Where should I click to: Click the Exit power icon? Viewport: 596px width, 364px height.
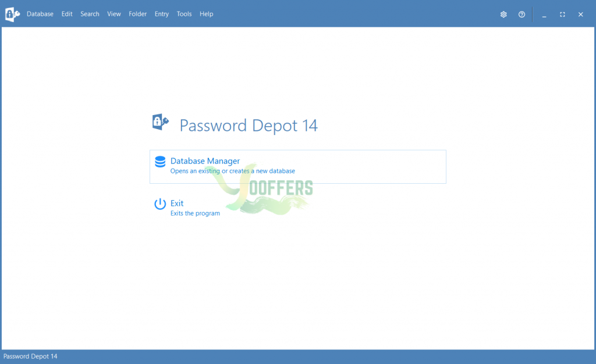pos(160,204)
